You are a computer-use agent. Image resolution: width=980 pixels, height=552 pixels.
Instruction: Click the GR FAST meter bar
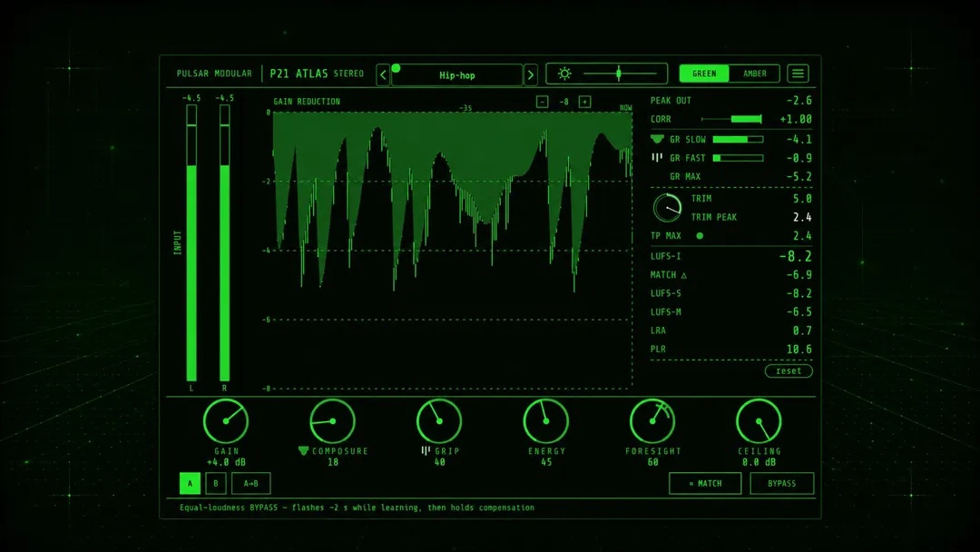click(738, 158)
